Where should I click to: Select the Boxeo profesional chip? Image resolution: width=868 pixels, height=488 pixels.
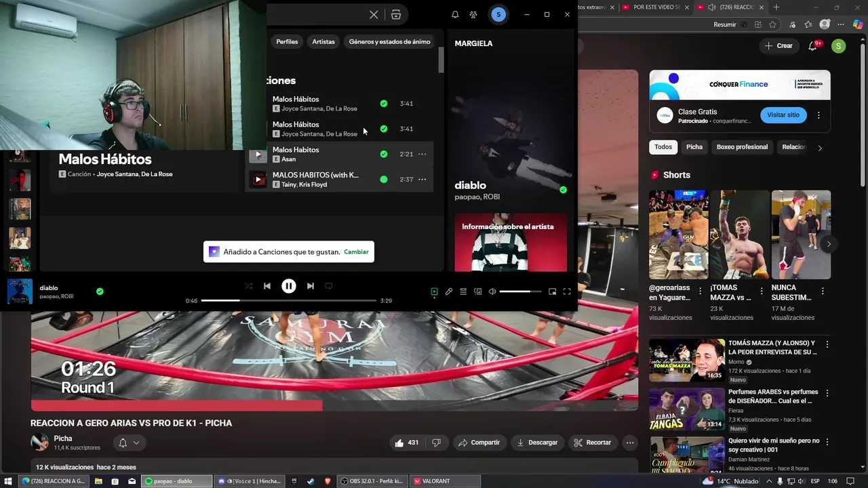(x=742, y=147)
